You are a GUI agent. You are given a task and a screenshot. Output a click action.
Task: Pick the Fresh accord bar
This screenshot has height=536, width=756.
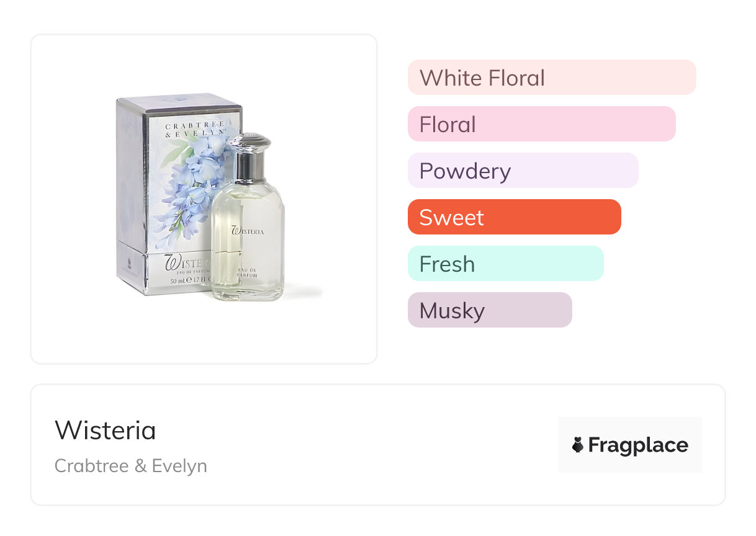pyautogui.click(x=505, y=264)
